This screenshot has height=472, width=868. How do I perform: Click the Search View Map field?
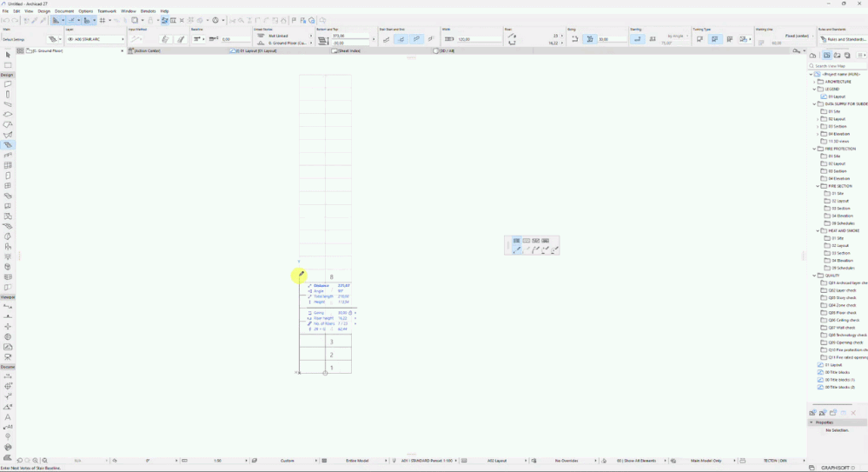838,66
